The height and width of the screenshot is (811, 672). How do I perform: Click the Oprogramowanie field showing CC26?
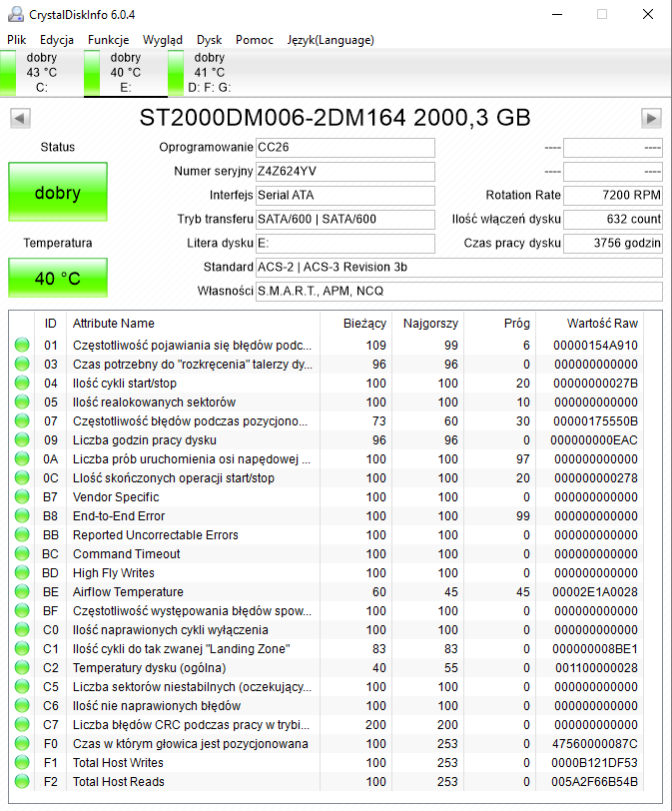345,148
